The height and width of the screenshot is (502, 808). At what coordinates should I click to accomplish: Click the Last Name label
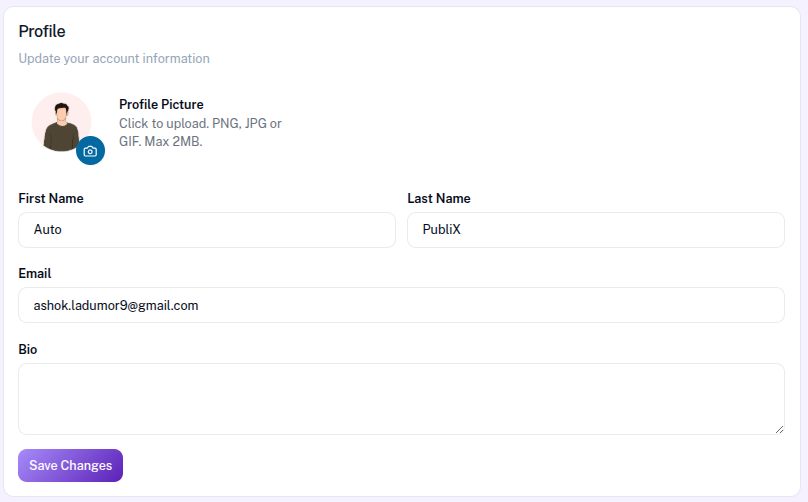pos(438,198)
